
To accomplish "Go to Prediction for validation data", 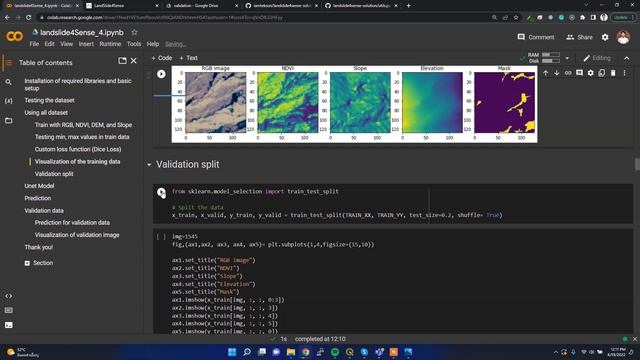I will 72,223.
